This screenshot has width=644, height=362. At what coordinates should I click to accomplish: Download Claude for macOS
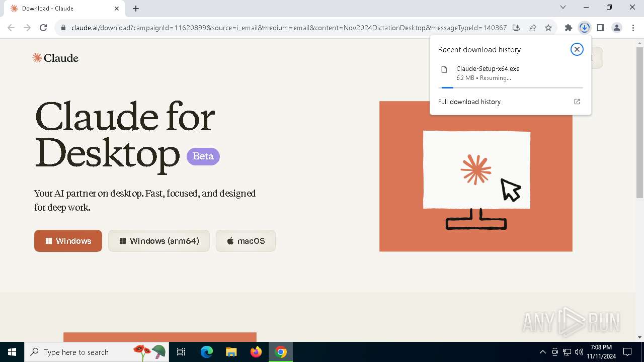click(x=246, y=241)
